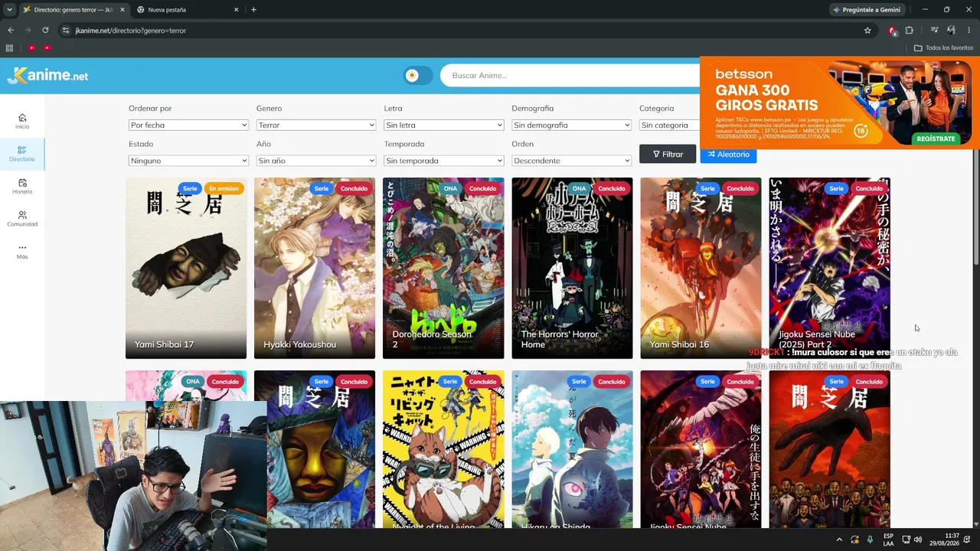Click the browser back arrow
The height and width of the screenshot is (551, 980).
pos(11,31)
